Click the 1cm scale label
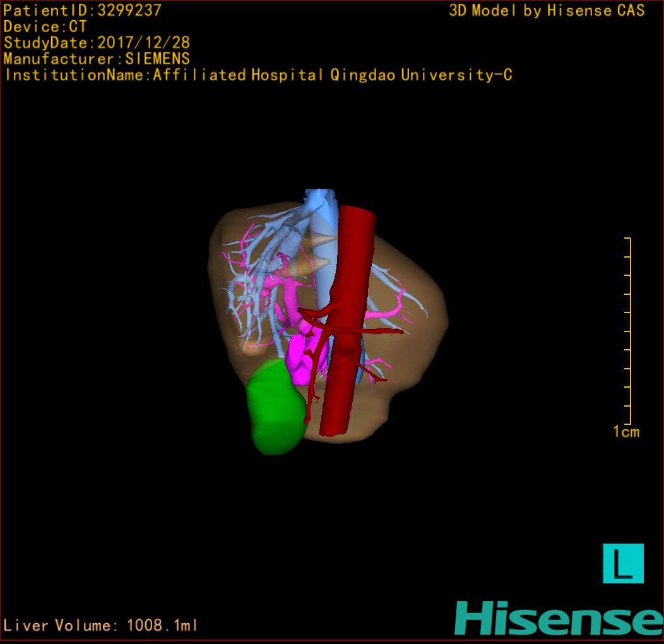 click(x=626, y=432)
